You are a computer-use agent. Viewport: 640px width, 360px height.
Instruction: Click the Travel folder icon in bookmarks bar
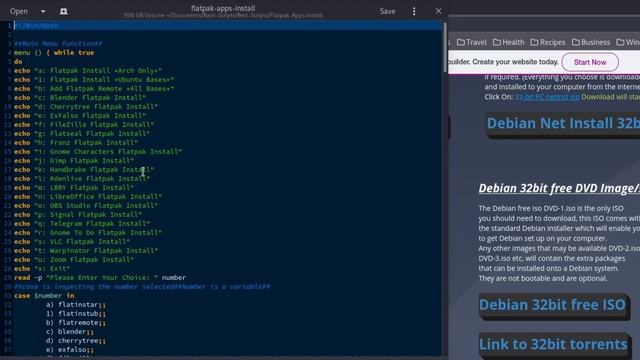(461, 42)
